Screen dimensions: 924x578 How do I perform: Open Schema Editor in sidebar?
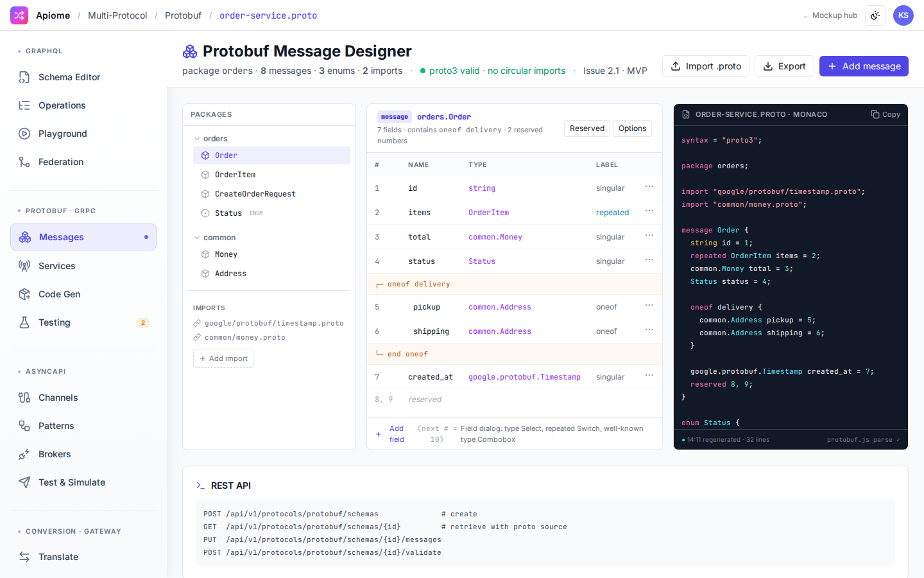[83, 77]
